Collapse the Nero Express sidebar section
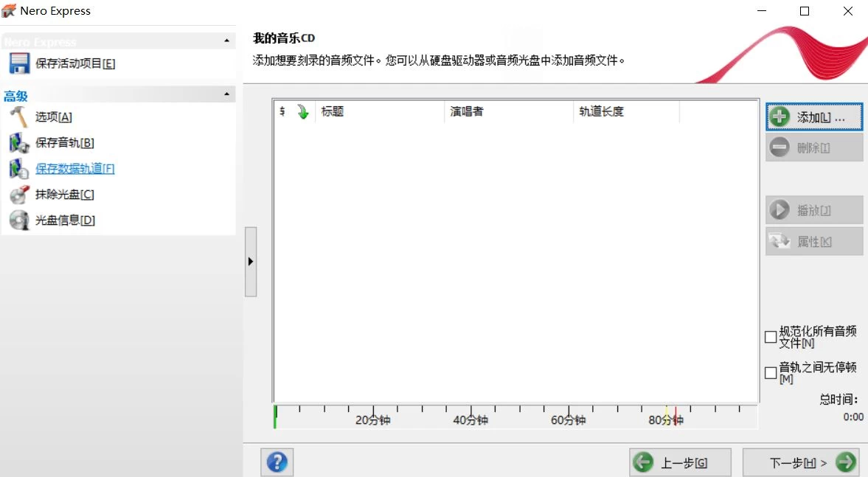The image size is (868, 477). pos(227,41)
